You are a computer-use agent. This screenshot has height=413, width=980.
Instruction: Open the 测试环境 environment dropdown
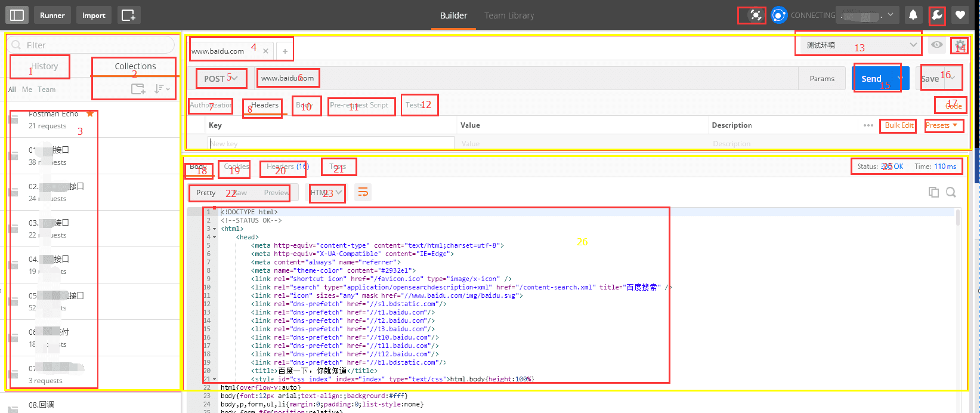[860, 45]
